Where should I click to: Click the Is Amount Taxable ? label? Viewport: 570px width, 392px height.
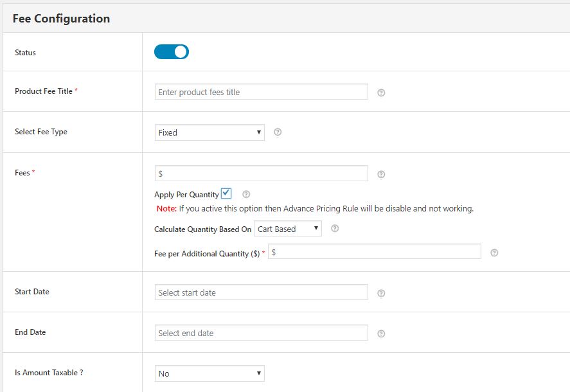(49, 372)
